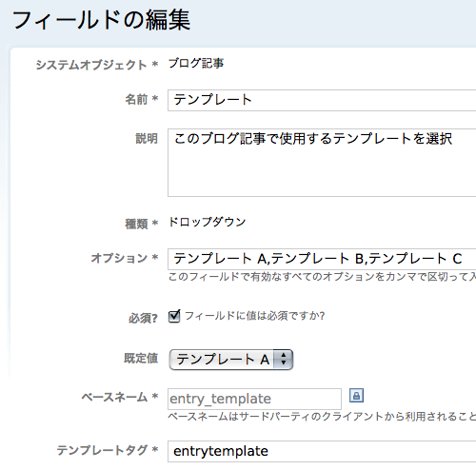Click the 説明 field label
Viewport: 476px width, 470px height.
click(x=147, y=139)
